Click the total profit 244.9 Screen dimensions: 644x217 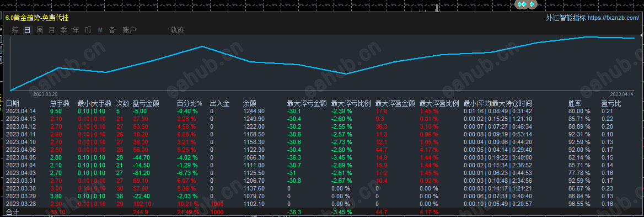140,213
